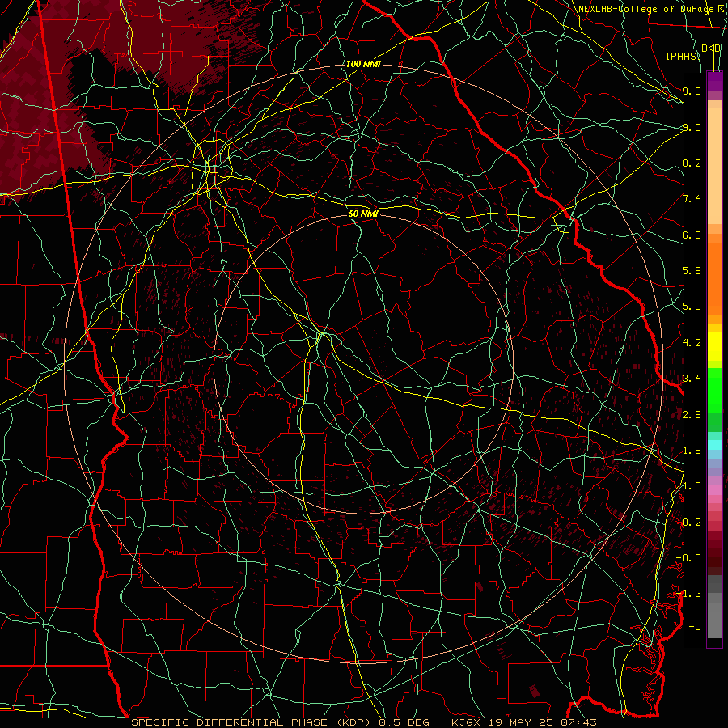Click the TH threshold label on the scale
This screenshot has height=728, width=728.
[x=695, y=630]
